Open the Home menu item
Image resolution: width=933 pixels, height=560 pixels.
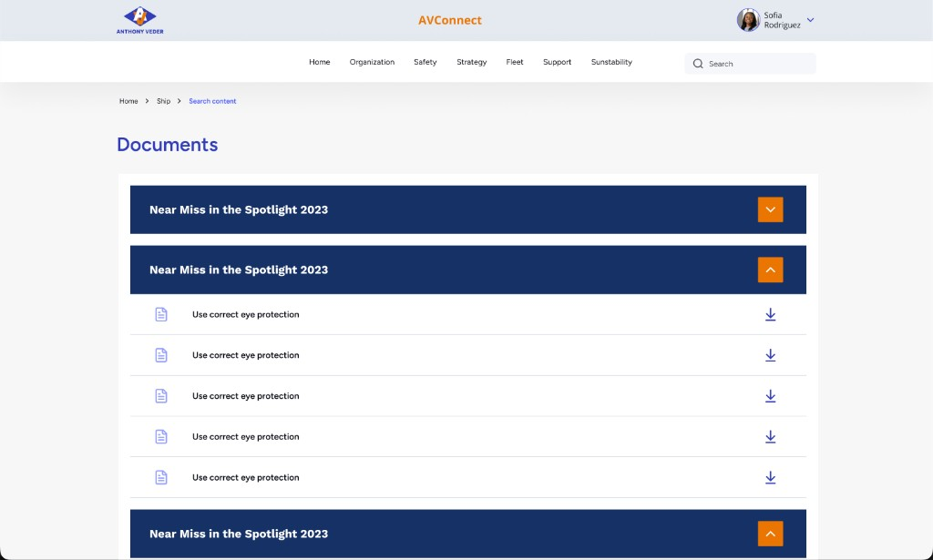click(320, 62)
